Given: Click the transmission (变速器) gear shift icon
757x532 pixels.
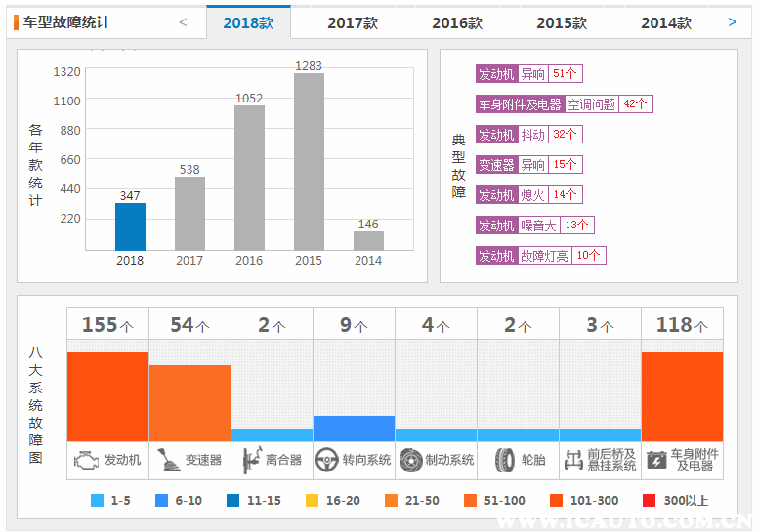Looking at the screenshot, I should (x=168, y=459).
